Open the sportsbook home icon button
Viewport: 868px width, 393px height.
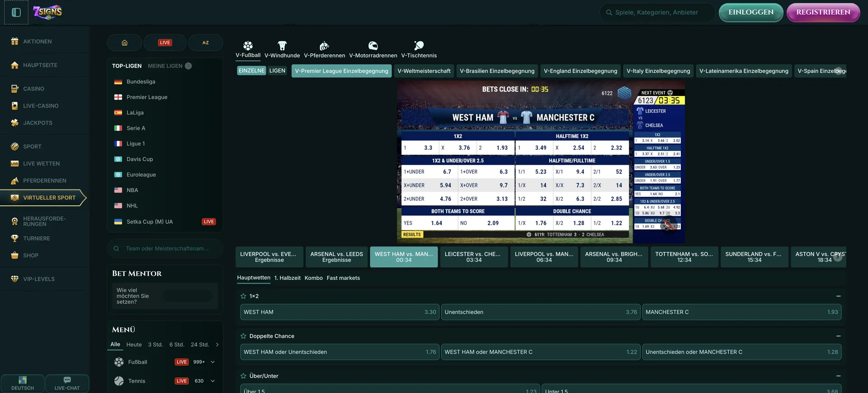click(124, 43)
